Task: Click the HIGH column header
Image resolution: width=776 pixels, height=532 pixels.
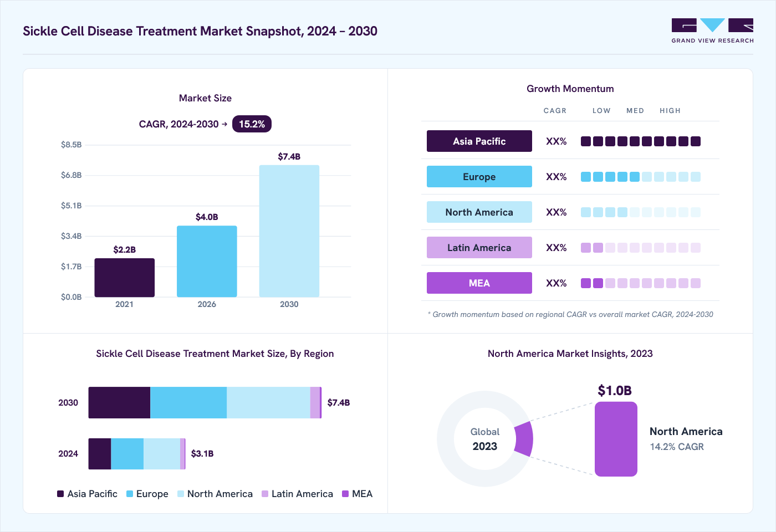Action: [x=670, y=111]
